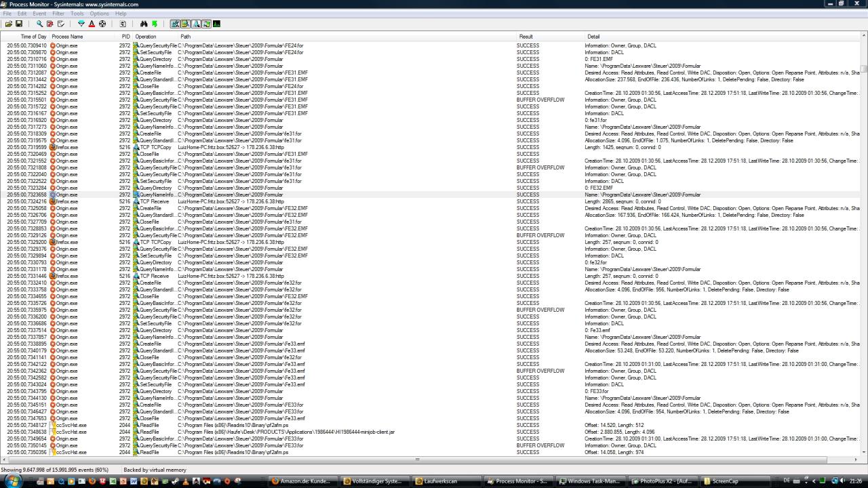Open the Filter menu

click(58, 14)
